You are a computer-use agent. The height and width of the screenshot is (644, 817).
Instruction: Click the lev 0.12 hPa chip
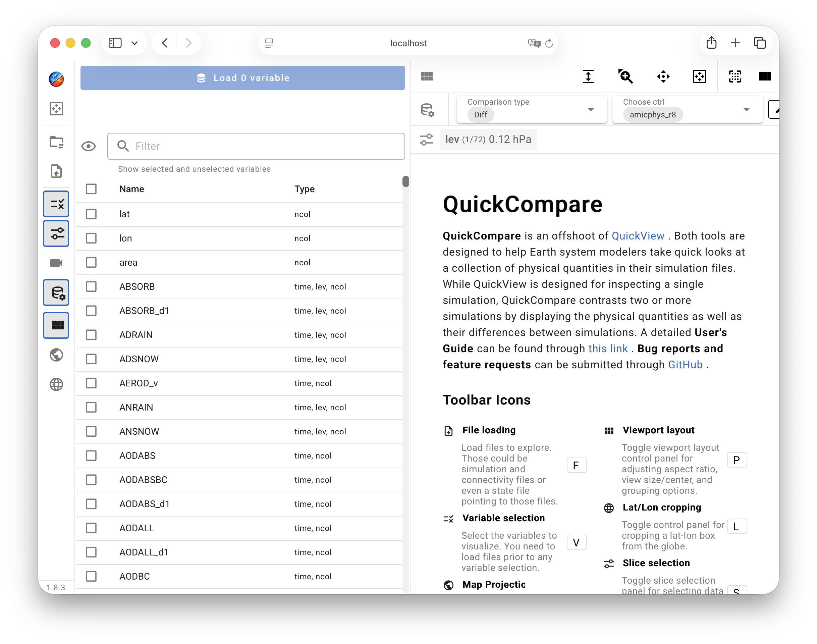[x=488, y=140]
